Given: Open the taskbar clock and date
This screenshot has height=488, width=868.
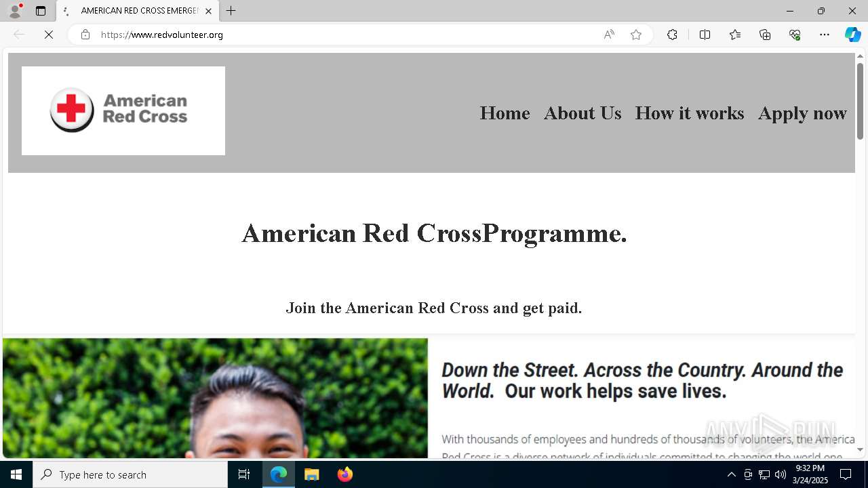Looking at the screenshot, I should point(810,474).
